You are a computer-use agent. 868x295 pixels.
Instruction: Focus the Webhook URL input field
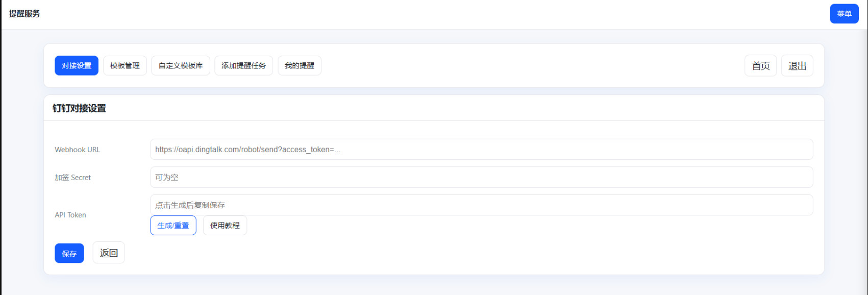pos(481,150)
